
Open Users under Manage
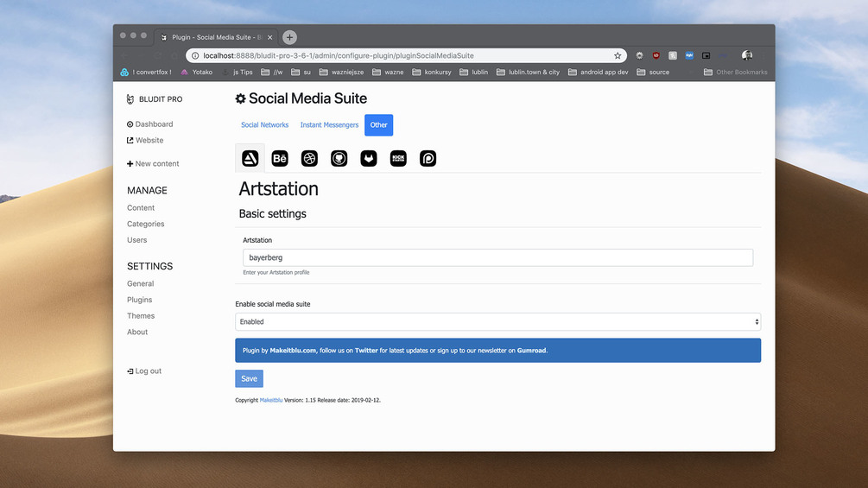click(x=136, y=240)
